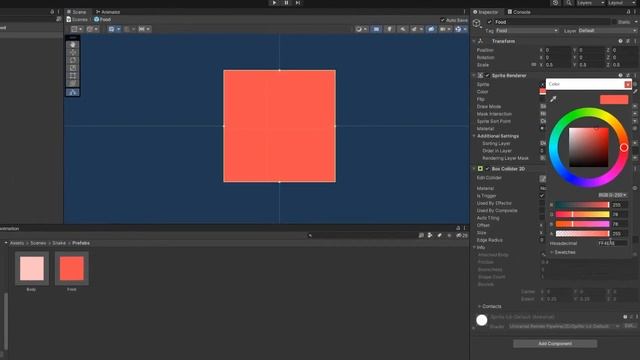640x360 pixels.
Task: Switch to the Scene tab
Action: click(77, 12)
